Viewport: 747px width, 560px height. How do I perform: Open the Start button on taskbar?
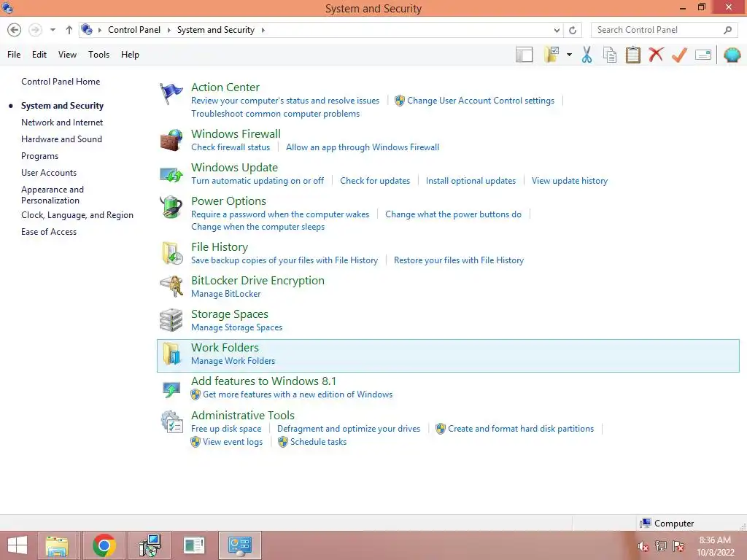tap(18, 545)
